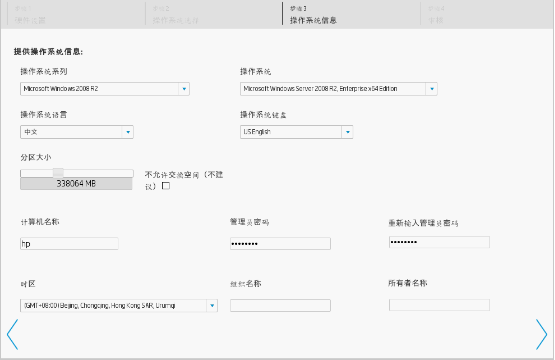
Task: Go back with the left arrow
Action: 12,335
